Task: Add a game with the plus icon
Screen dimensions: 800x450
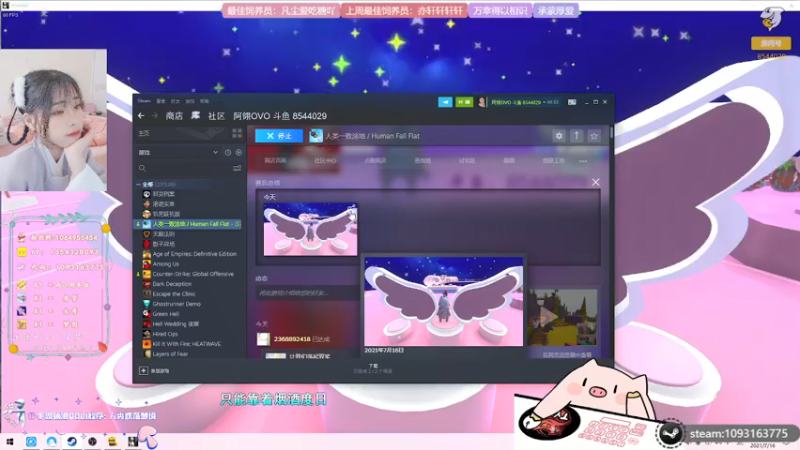Action: click(x=143, y=371)
